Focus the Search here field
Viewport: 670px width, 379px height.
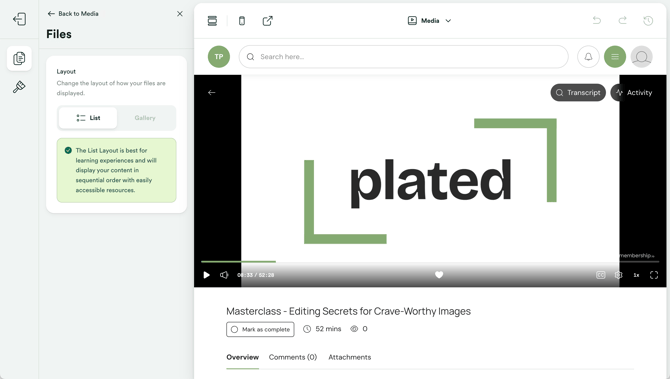click(403, 56)
